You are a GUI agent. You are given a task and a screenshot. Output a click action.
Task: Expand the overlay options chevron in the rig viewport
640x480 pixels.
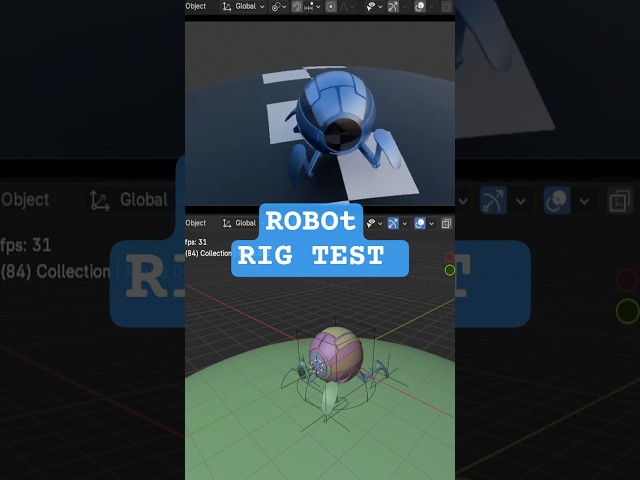(431, 224)
